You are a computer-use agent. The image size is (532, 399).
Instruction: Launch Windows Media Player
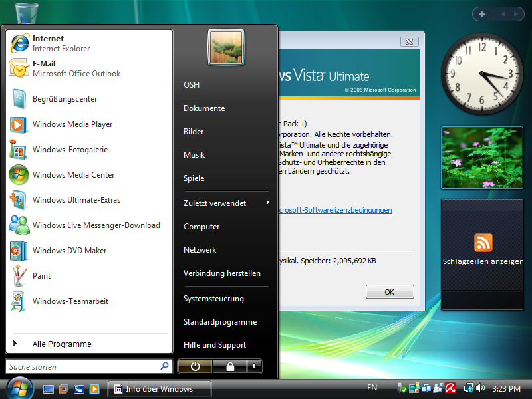(72, 124)
